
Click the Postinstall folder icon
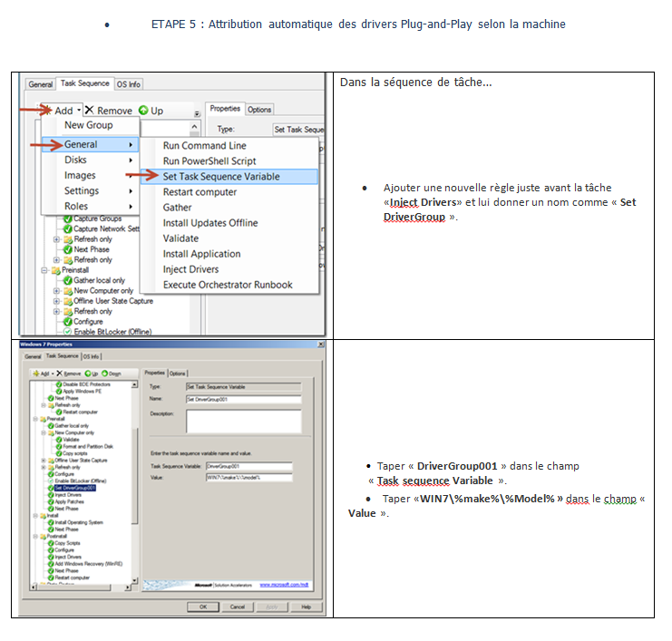coord(43,537)
